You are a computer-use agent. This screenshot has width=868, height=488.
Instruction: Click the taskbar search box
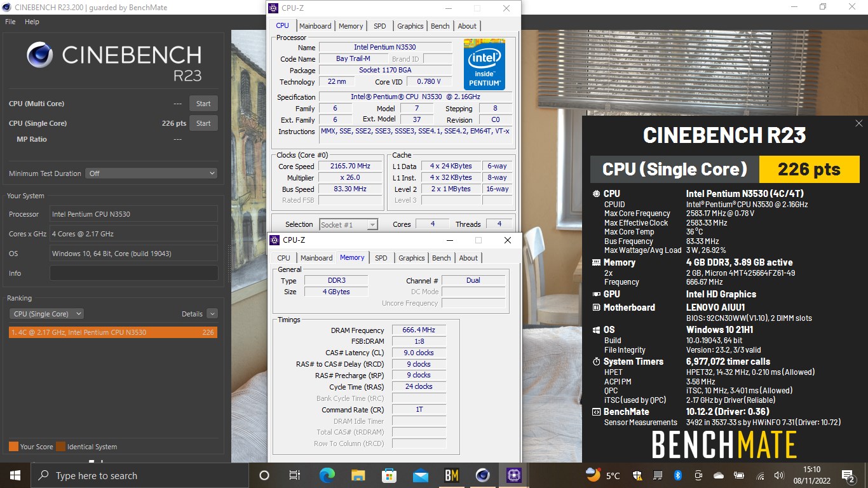pyautogui.click(x=140, y=475)
